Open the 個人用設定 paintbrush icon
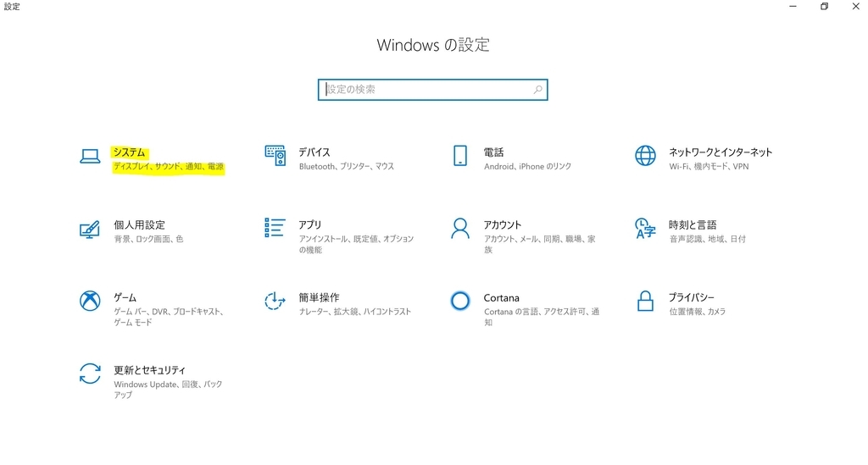This screenshot has height=465, width=868. point(90,230)
